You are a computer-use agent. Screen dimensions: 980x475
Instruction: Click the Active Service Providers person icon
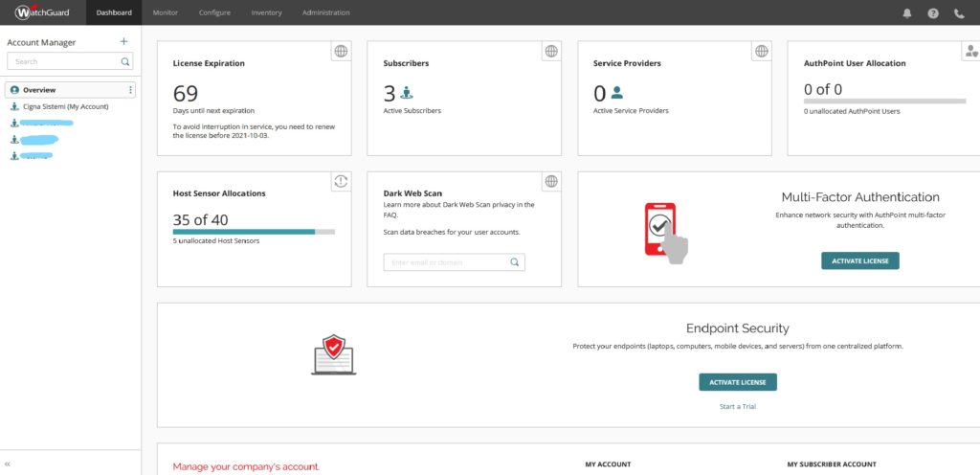[x=617, y=93]
